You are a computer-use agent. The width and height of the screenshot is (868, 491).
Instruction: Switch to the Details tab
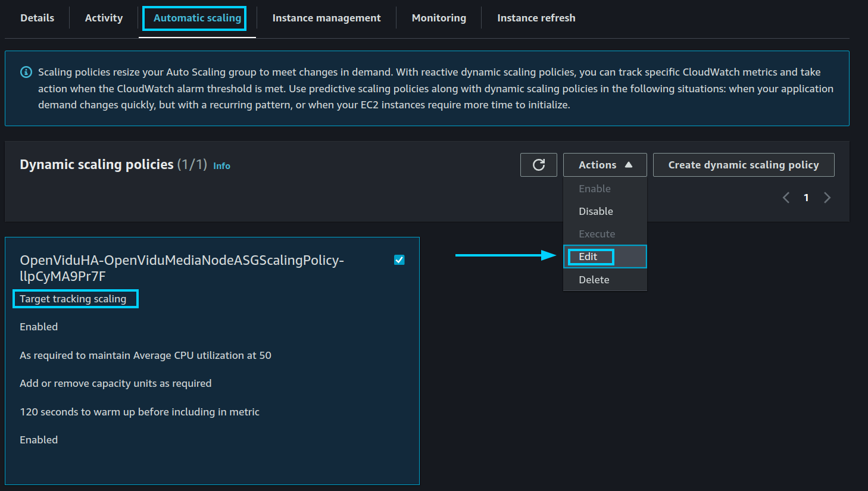pyautogui.click(x=37, y=18)
